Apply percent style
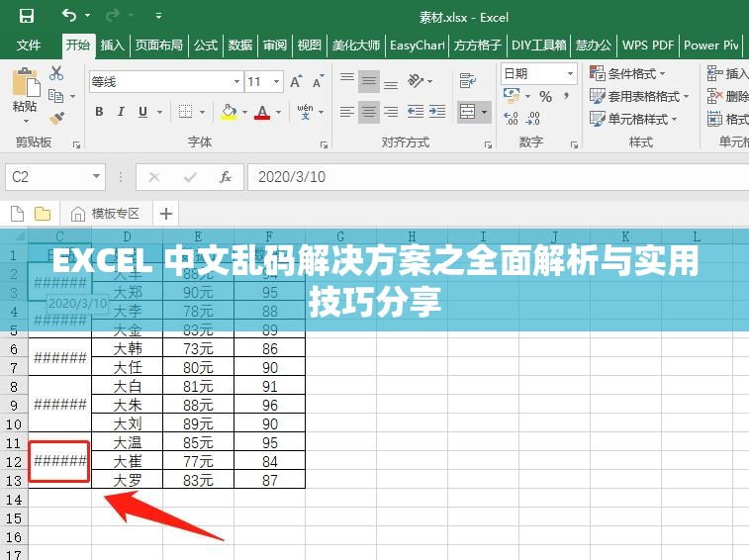Image resolution: width=749 pixels, height=560 pixels. (x=545, y=96)
